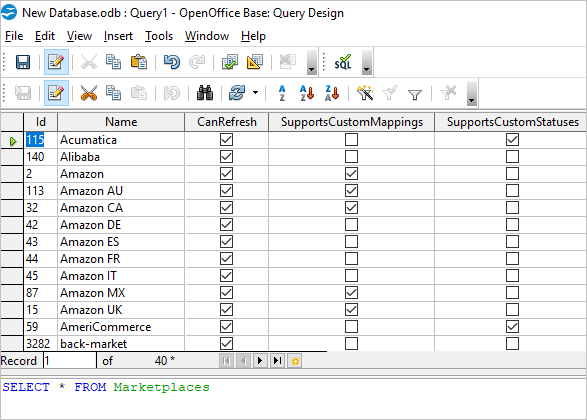587x420 pixels.
Task: Click the Select-all corner above row headers
Action: tap(12, 122)
